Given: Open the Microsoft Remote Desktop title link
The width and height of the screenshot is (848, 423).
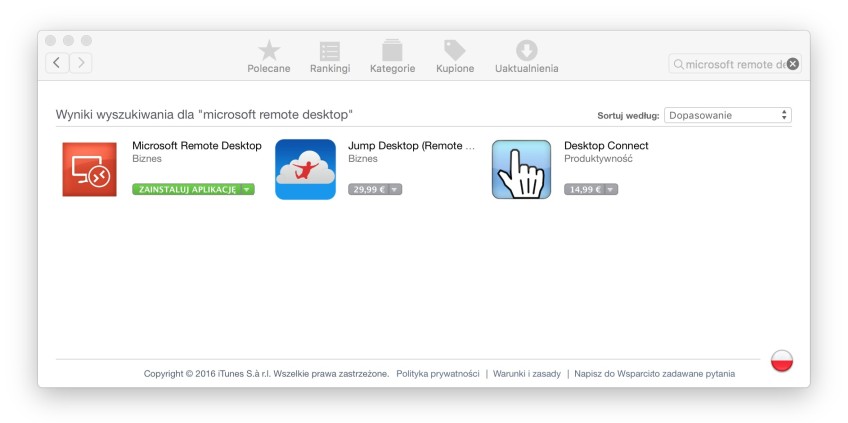Looking at the screenshot, I should pos(197,146).
